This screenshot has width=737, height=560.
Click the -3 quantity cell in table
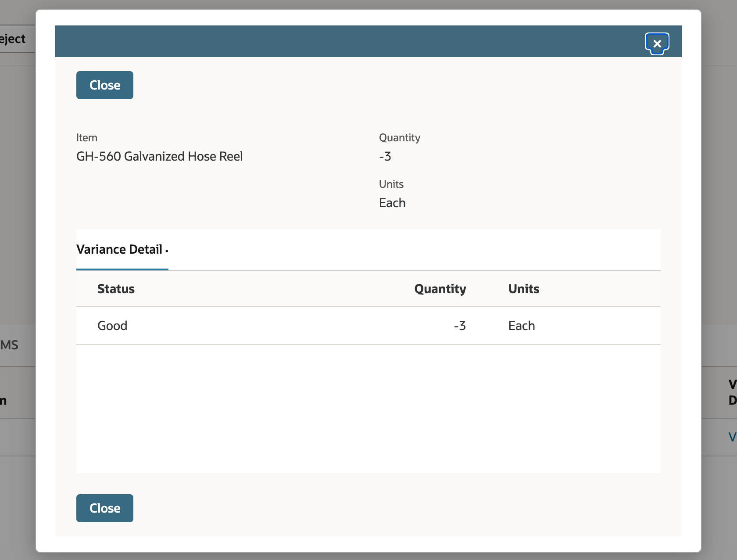click(x=460, y=326)
